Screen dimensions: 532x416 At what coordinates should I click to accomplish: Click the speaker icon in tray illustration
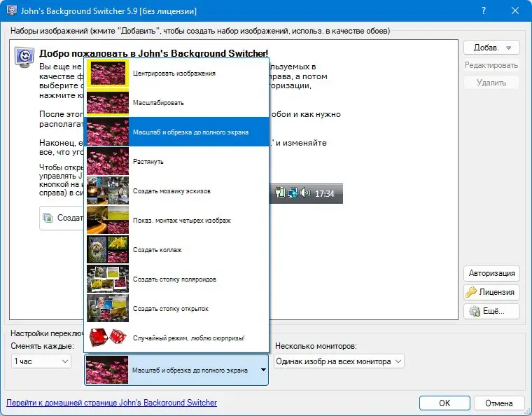click(305, 193)
